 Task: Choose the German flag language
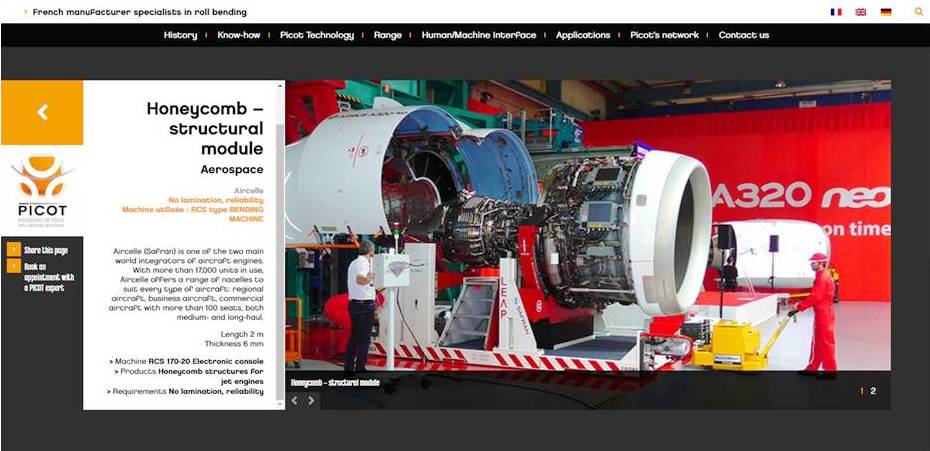[x=886, y=12]
